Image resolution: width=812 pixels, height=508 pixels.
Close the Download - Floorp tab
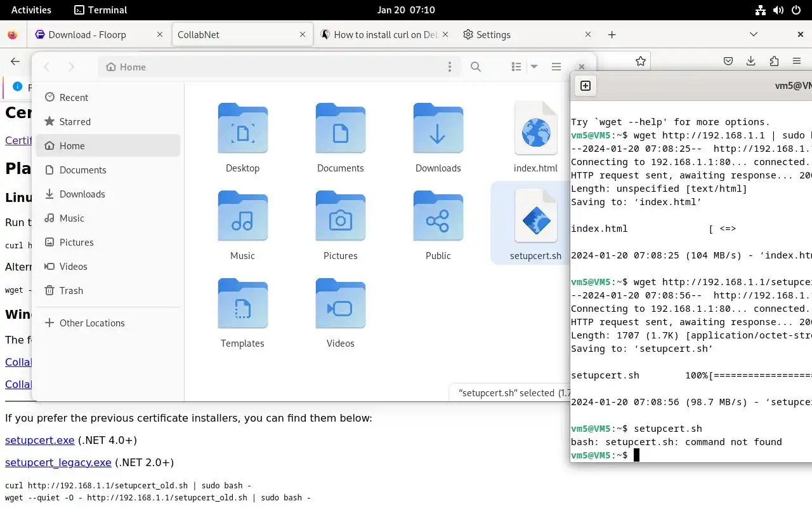(x=160, y=35)
